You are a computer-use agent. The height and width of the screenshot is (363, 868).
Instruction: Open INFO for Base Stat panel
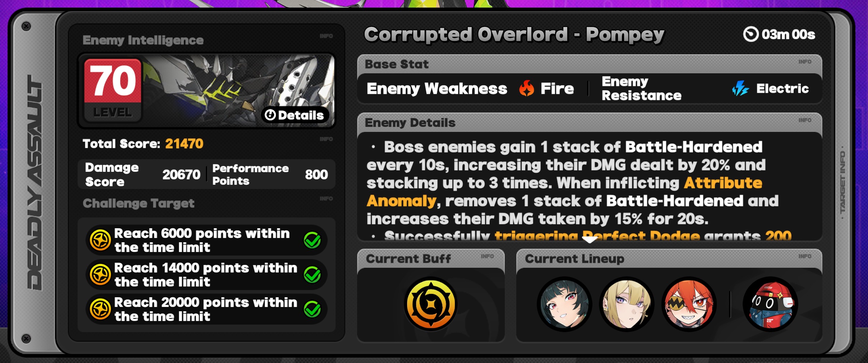805,62
